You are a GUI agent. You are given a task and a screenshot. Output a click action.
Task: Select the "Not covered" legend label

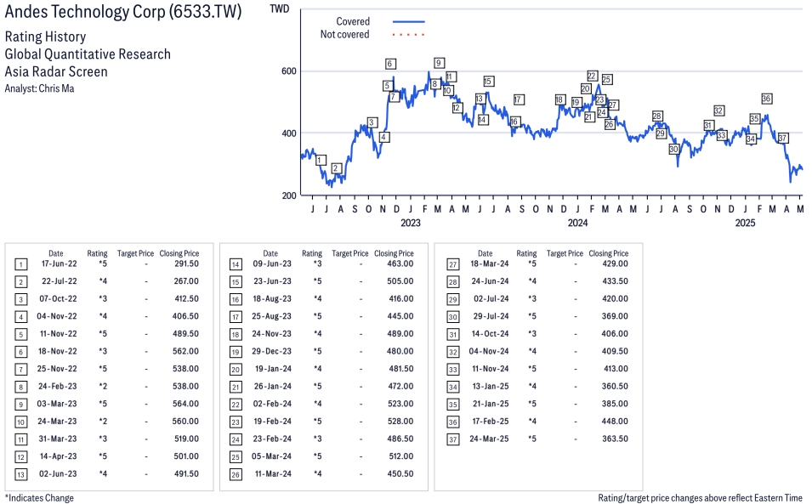345,35
